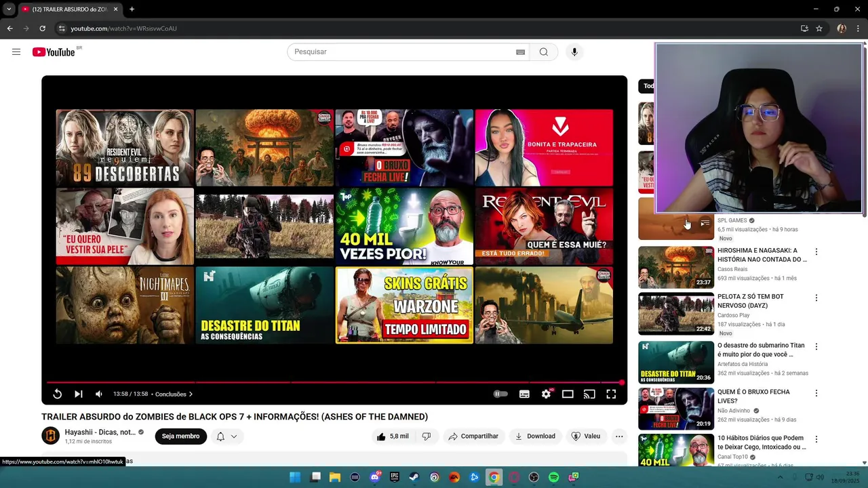Expand the Conclusões chapter list
The width and height of the screenshot is (868, 488).
pos(174,394)
